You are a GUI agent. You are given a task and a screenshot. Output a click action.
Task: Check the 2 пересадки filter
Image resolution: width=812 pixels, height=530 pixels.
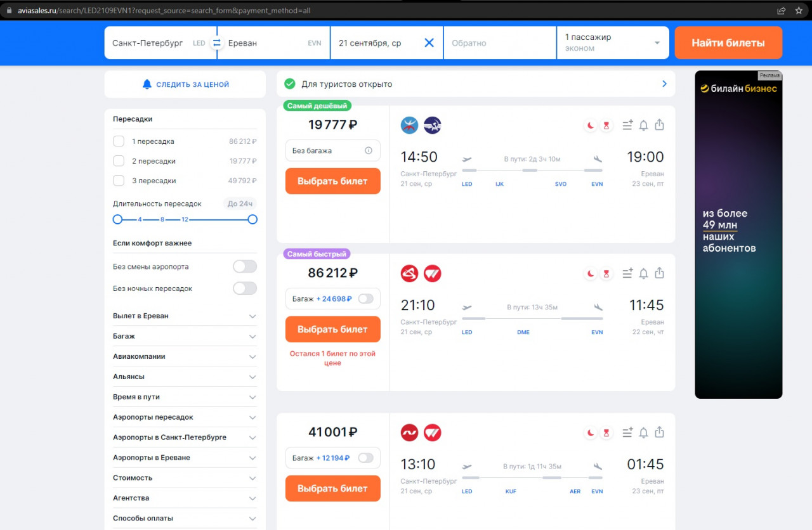click(119, 161)
